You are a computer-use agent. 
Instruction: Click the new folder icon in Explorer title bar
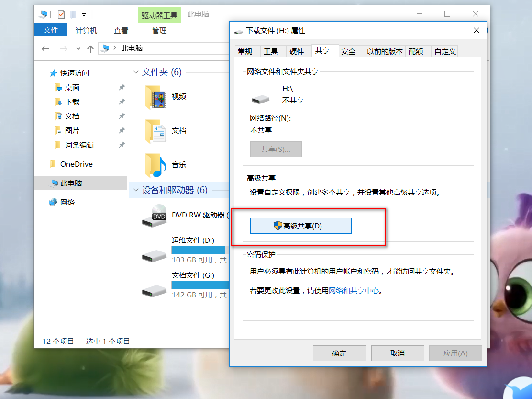point(73,14)
